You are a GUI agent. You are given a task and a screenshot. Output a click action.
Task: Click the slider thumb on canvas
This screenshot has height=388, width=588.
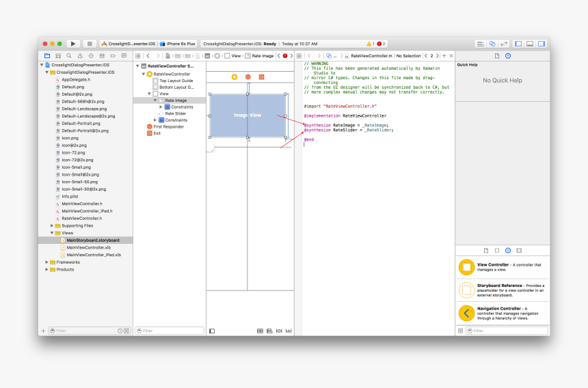[x=210, y=147]
